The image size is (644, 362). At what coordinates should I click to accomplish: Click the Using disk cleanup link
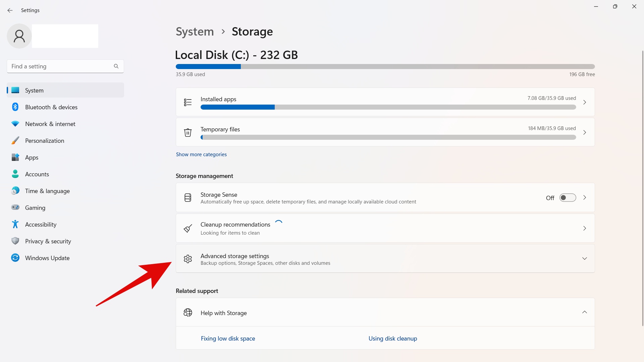(393, 338)
